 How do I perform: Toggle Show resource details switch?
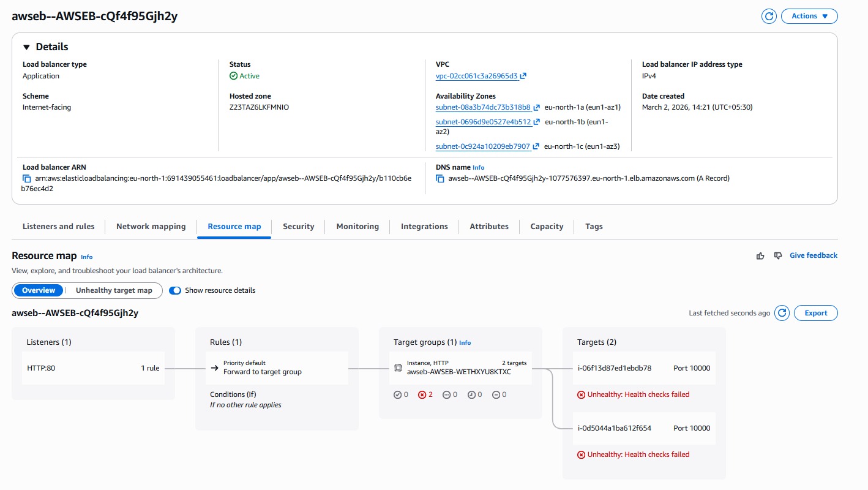click(175, 290)
